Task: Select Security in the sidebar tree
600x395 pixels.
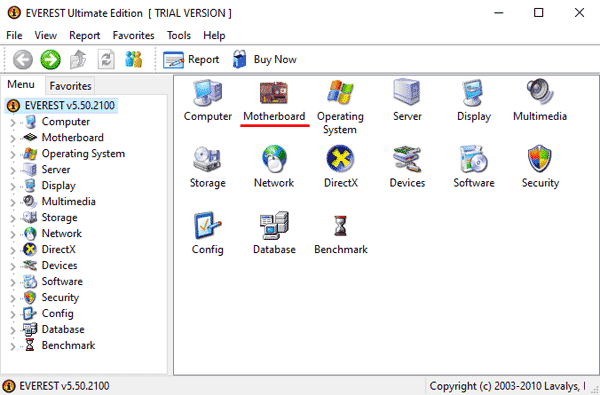Action: (60, 297)
